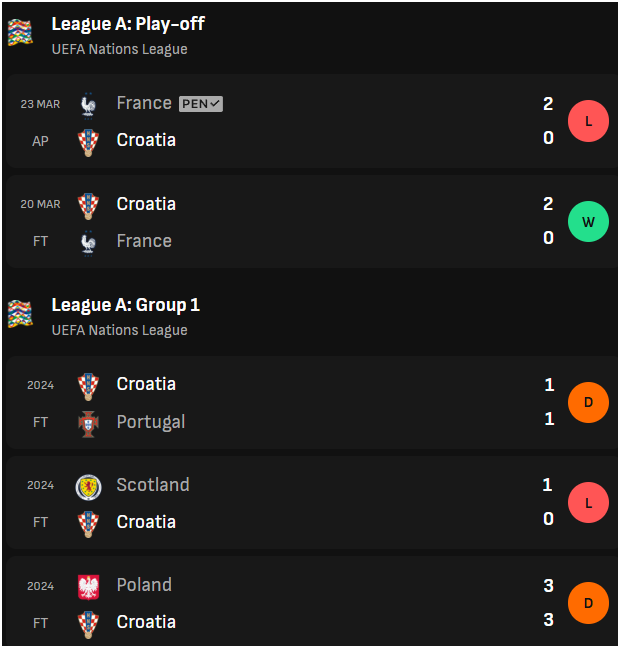The width and height of the screenshot is (620, 648).
Task: Click Portugal crest in the draw match
Action: pyautogui.click(x=88, y=424)
